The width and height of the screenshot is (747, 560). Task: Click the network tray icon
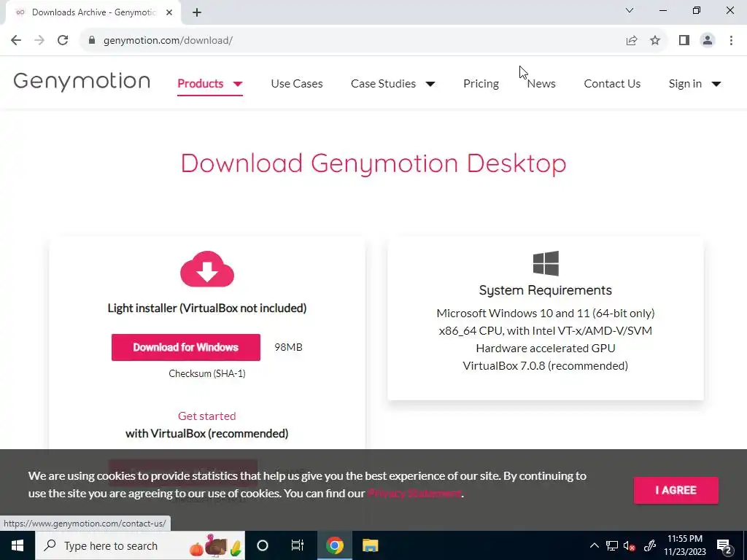point(612,545)
